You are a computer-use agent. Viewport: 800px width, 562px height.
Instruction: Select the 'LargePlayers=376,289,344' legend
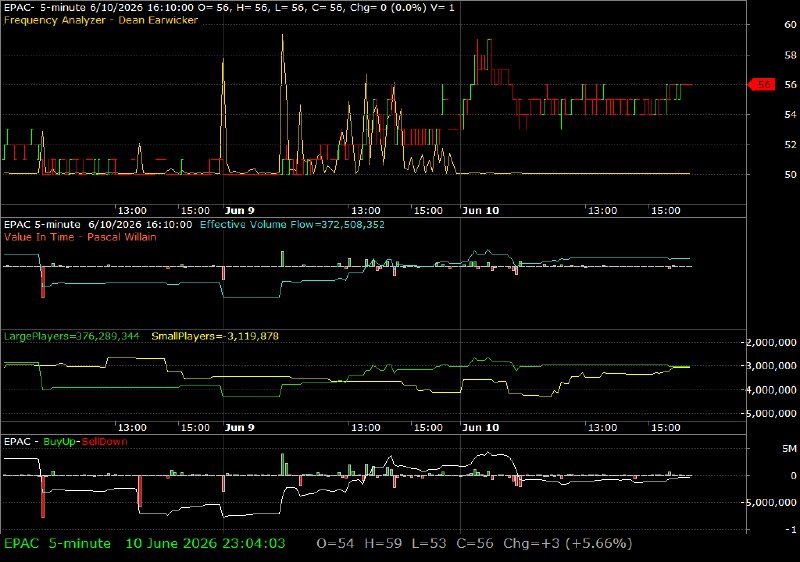[x=71, y=337]
